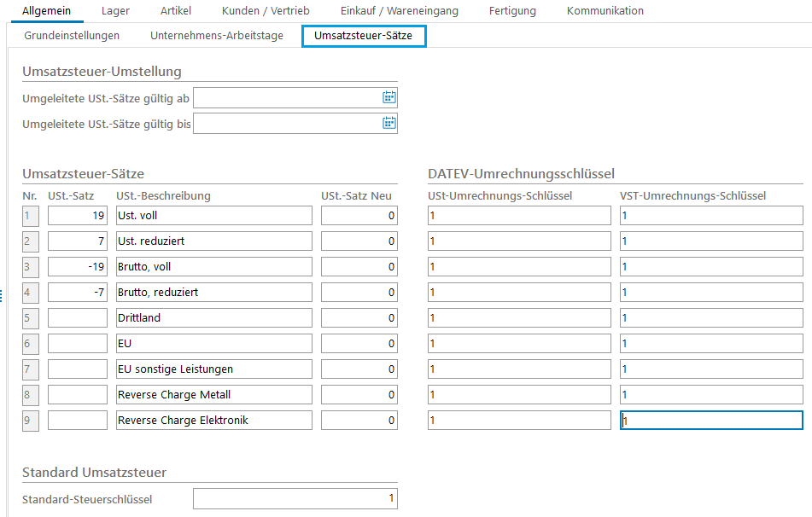The image size is (812, 517).
Task: Open the Fertigung tab
Action: 512,11
